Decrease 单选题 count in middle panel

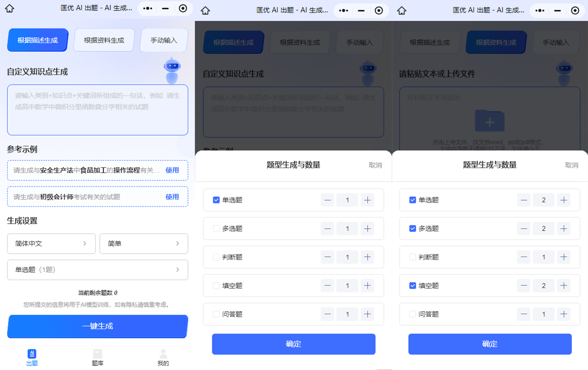coord(327,200)
